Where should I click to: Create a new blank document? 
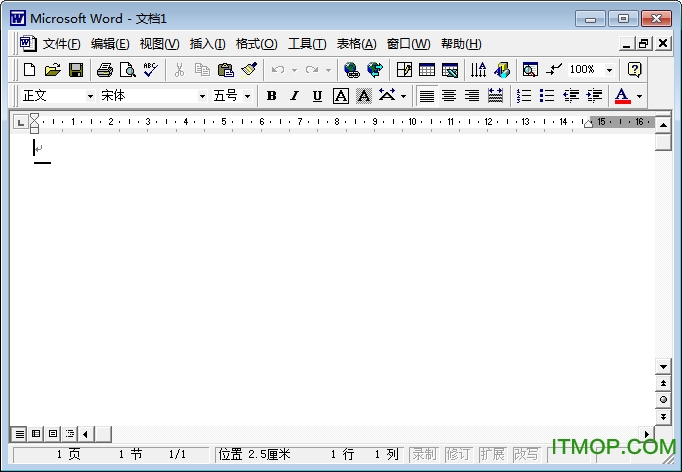pyautogui.click(x=30, y=70)
